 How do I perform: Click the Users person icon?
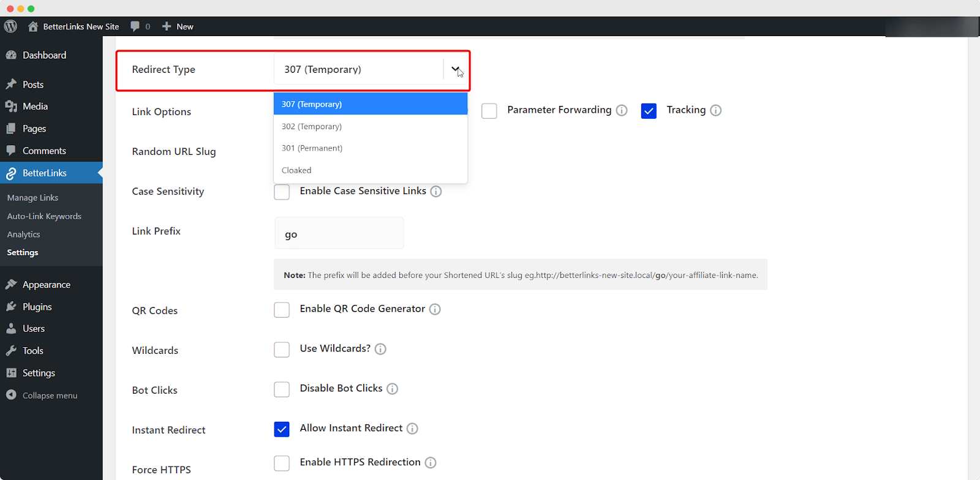pyautogui.click(x=11, y=329)
